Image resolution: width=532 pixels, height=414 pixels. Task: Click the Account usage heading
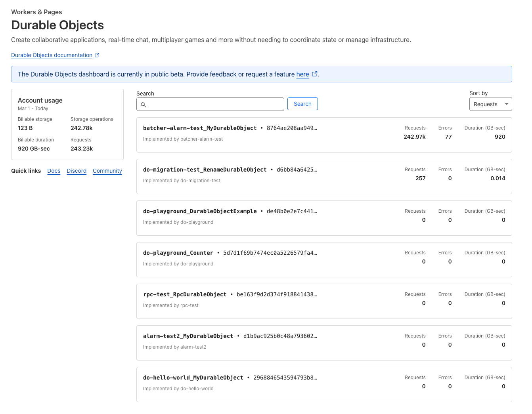40,100
